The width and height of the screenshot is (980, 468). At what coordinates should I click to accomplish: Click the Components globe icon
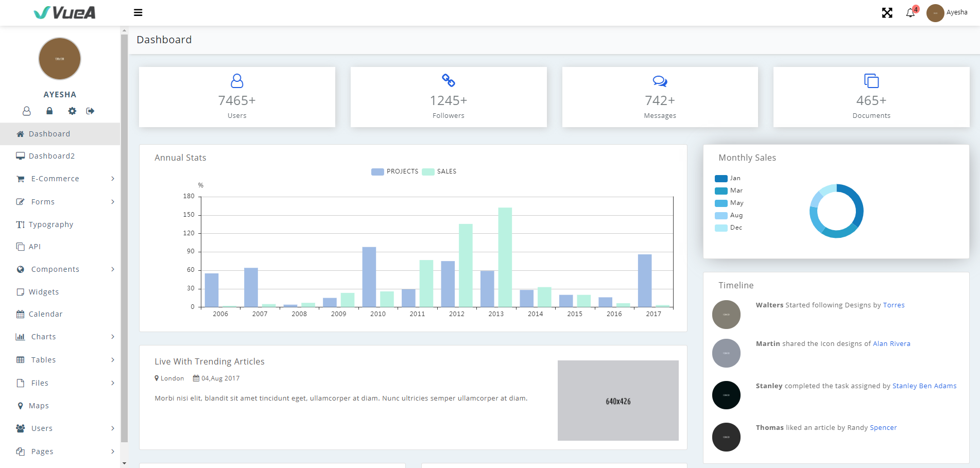coord(21,269)
